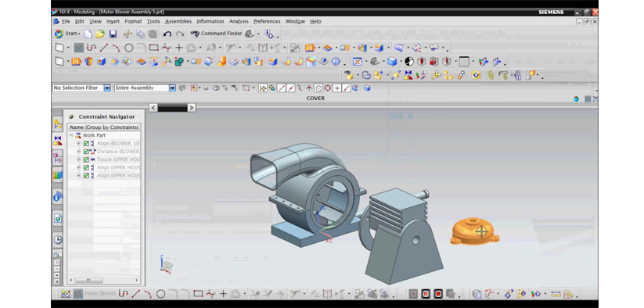
Task: Click the right arrow above the graphics window
Action: coord(192,107)
